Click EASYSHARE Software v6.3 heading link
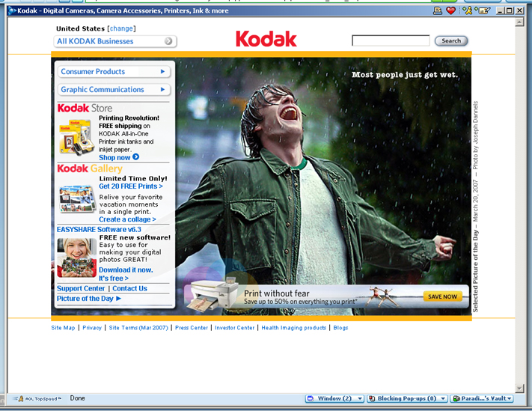 [x=99, y=230]
